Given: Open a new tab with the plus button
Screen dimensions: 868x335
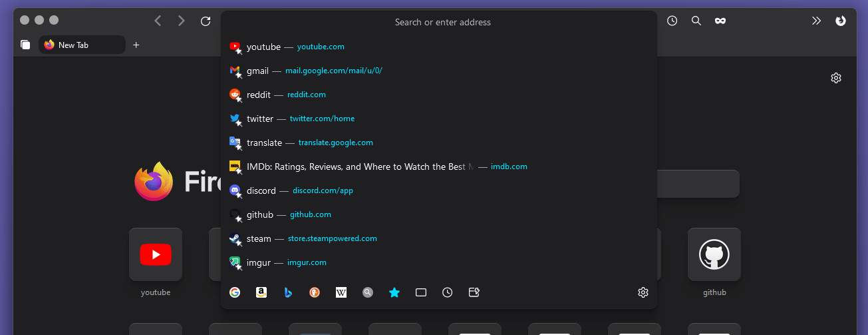Looking at the screenshot, I should point(136,45).
